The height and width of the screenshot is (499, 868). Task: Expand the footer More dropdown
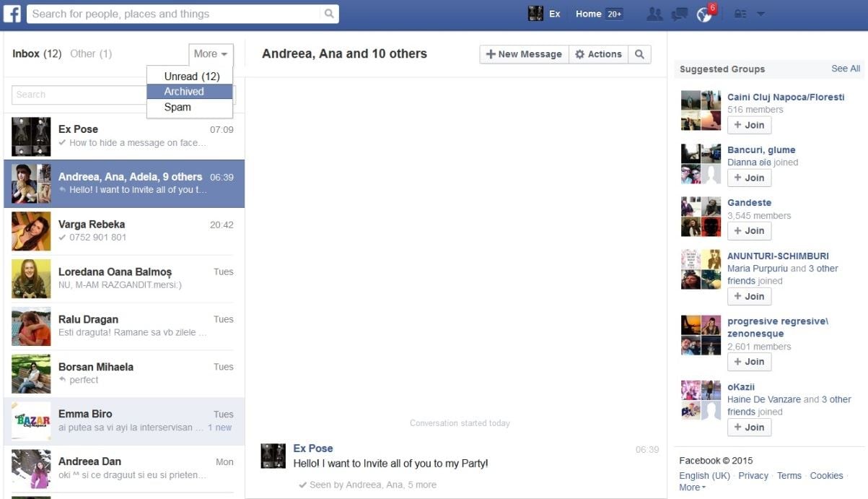pos(693,487)
